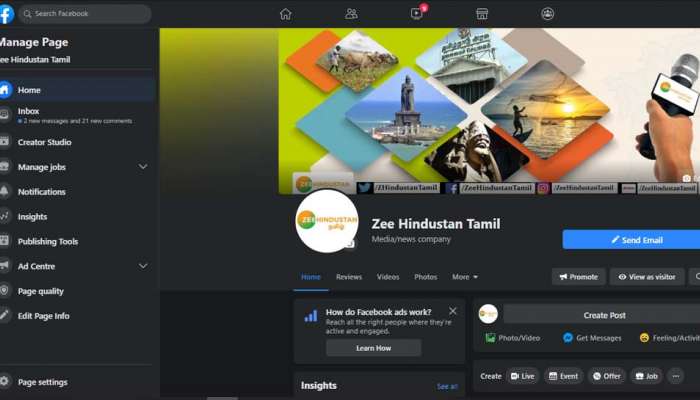
Task: Choose the Get Messages post option
Action: pos(592,338)
